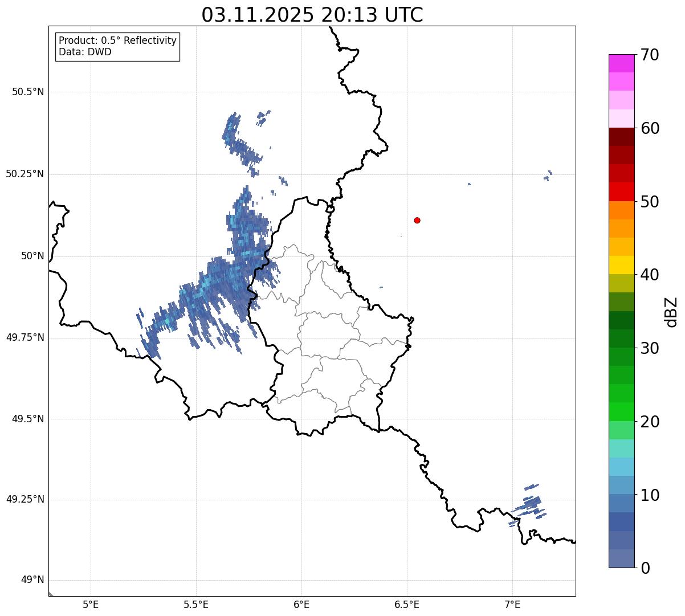The height and width of the screenshot is (616, 685).
Task: Click the 'Product: 0.5° Reflectivity' legend text
Action: click(117, 40)
